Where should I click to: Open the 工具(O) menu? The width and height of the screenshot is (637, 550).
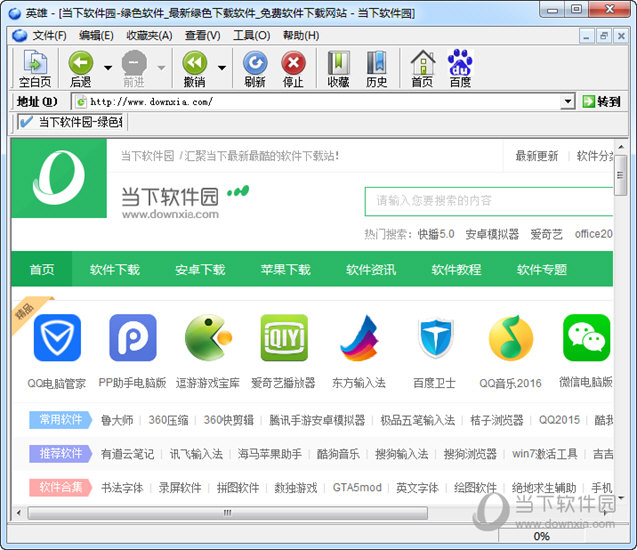click(x=251, y=36)
